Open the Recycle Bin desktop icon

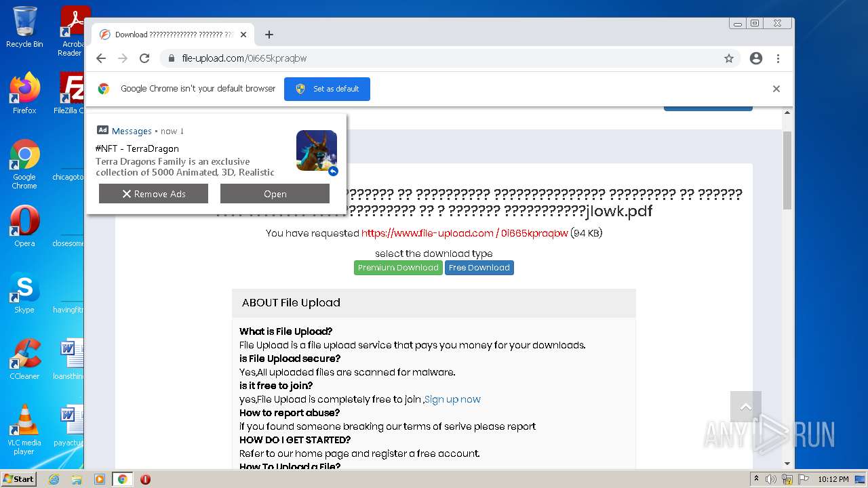(x=24, y=27)
